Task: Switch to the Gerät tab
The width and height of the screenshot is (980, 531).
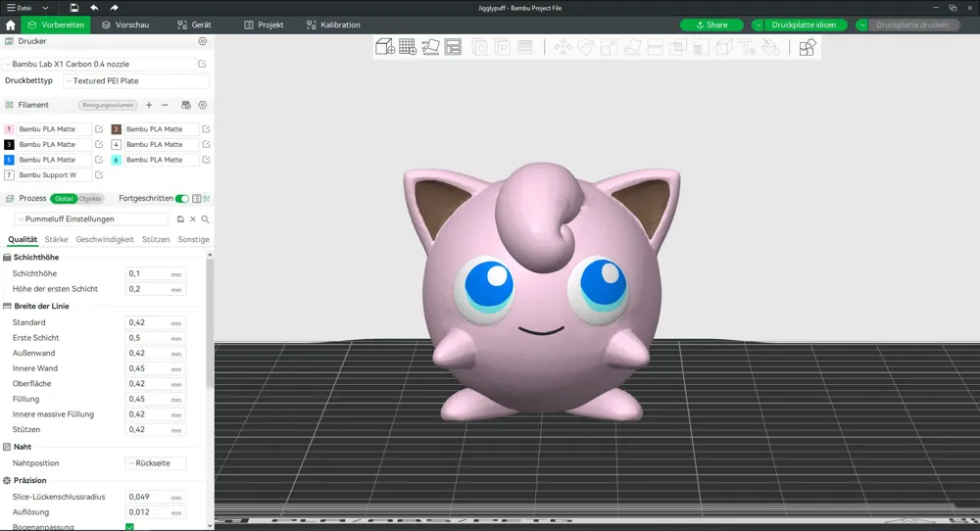Action: pos(194,25)
